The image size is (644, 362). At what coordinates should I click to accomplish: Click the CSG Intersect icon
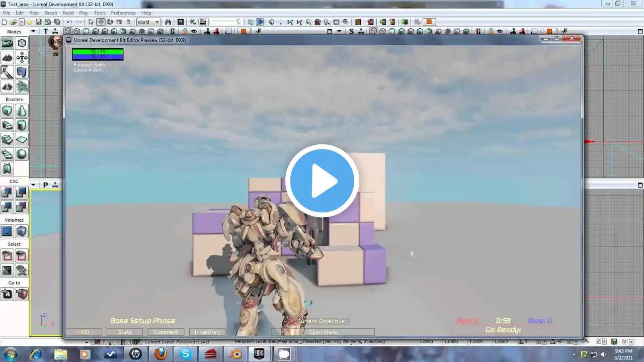click(x=7, y=207)
